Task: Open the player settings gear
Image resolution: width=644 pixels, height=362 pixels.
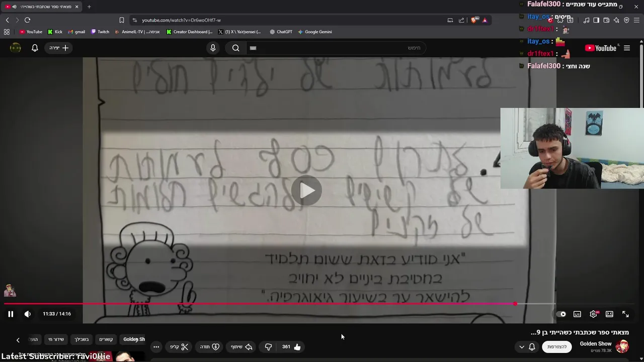Action: click(593, 314)
